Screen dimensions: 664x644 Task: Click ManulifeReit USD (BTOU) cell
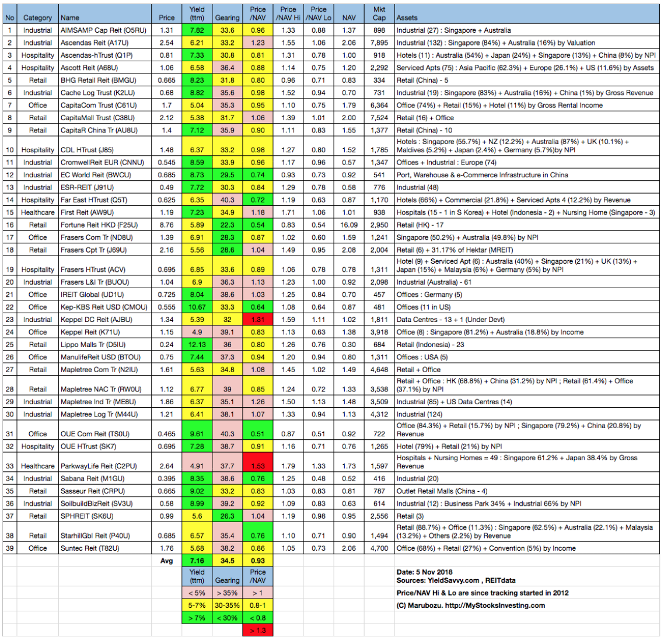pos(105,357)
